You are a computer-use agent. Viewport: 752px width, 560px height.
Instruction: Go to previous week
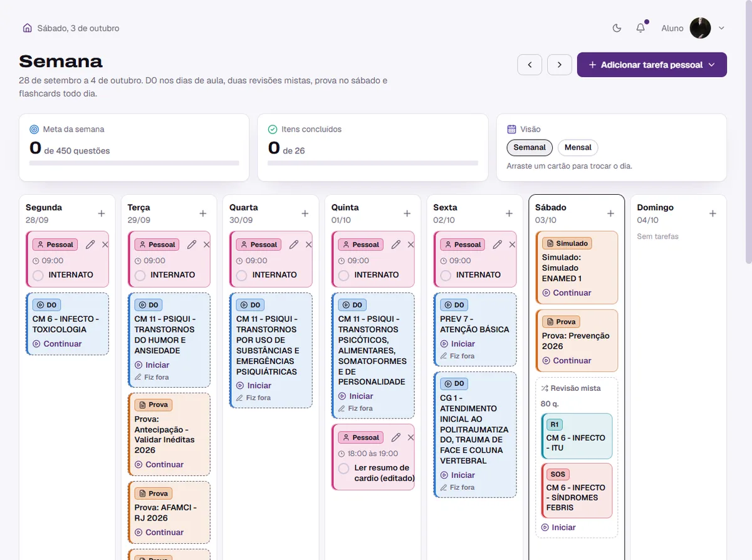[x=530, y=65]
